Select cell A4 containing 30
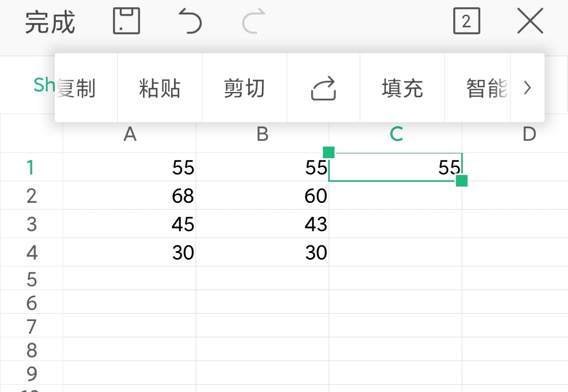568x392 pixels. click(x=129, y=252)
